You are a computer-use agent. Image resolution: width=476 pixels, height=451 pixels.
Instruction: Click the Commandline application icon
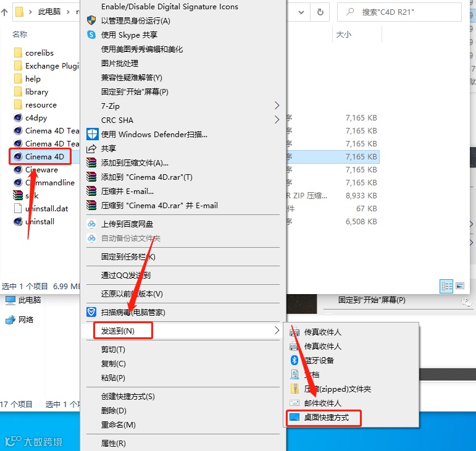click(19, 182)
